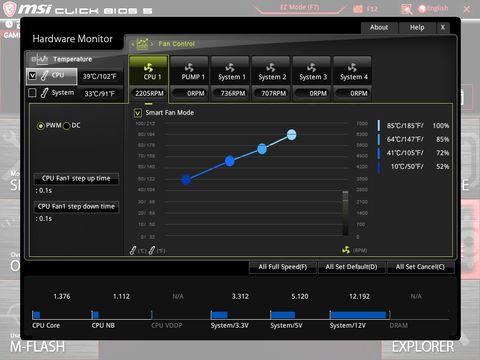Click the CPU NB voltage bar
This screenshot has width=480, height=360.
[x=95, y=315]
